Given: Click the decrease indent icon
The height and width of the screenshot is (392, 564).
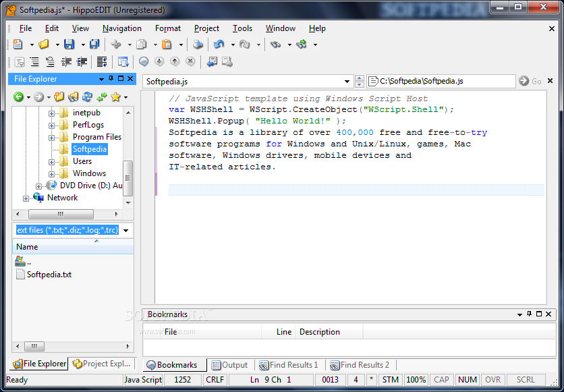Looking at the screenshot, I should [66, 62].
